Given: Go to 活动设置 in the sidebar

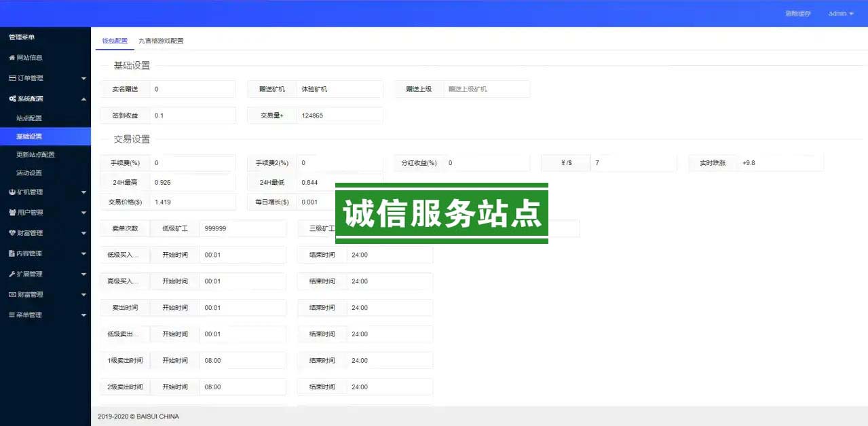Looking at the screenshot, I should pos(29,173).
